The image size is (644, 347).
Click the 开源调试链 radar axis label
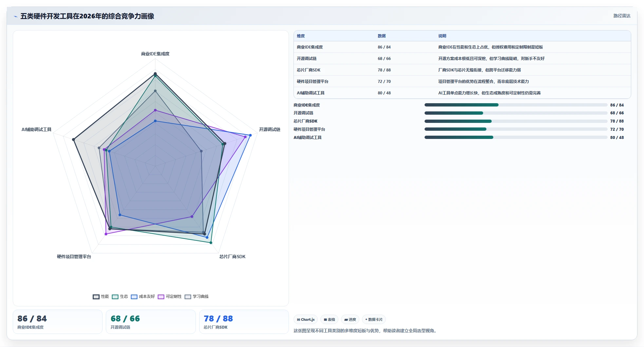pos(270,129)
